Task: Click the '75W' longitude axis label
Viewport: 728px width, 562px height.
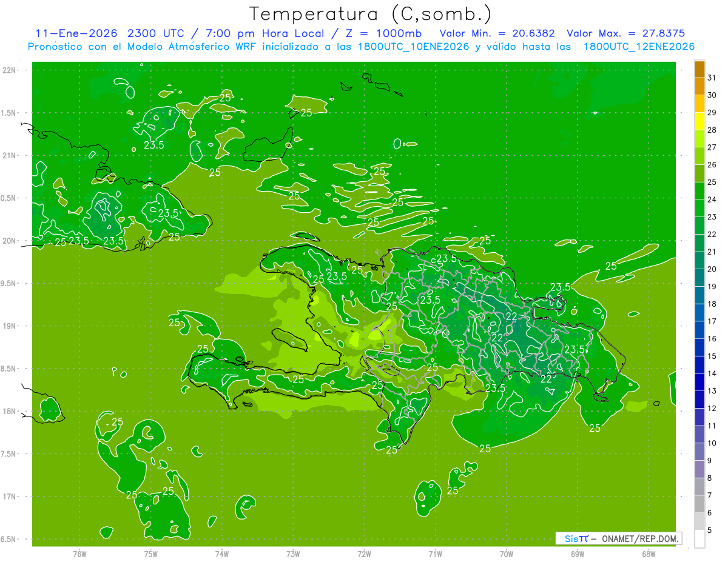Action: (x=150, y=554)
